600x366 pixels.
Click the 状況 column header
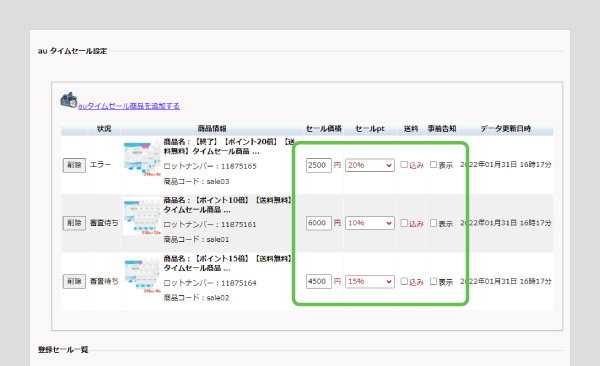(104, 129)
